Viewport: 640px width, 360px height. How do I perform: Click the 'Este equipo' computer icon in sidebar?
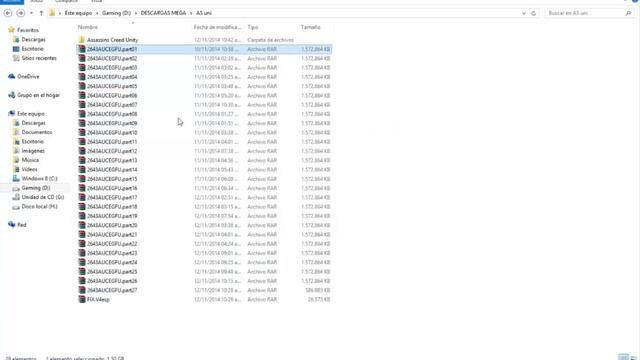(11, 113)
